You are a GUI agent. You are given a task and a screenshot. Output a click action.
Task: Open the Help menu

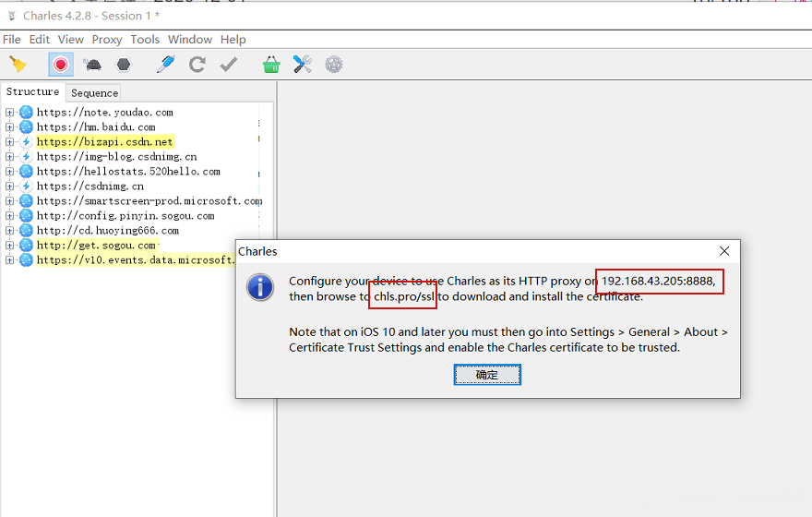click(233, 40)
